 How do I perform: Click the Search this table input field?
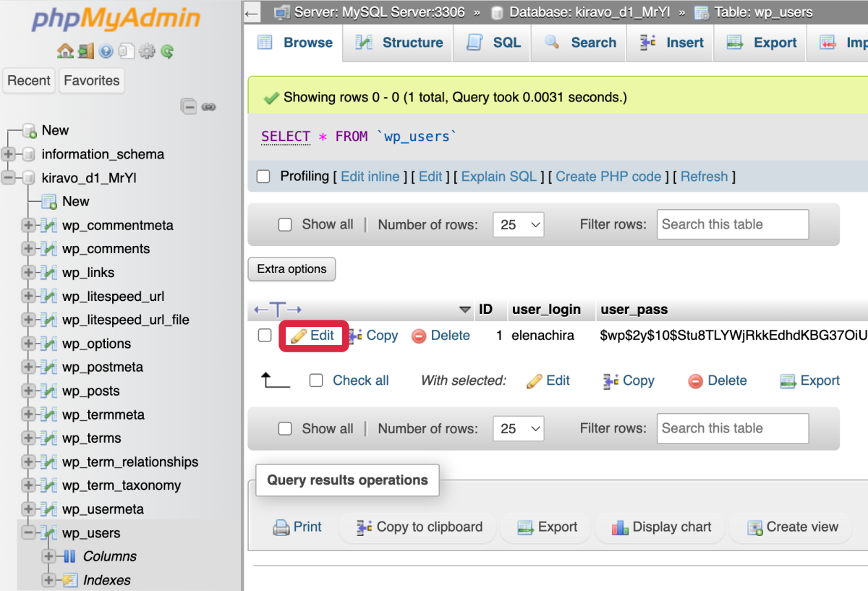(732, 224)
